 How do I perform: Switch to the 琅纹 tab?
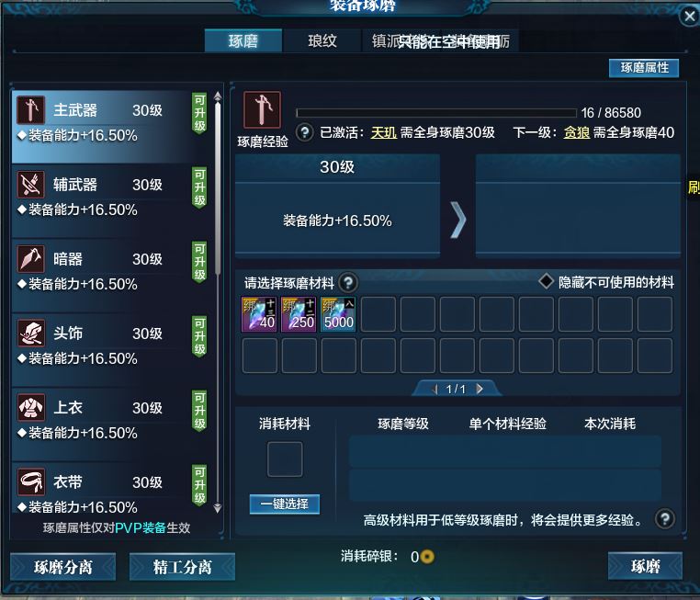[322, 41]
